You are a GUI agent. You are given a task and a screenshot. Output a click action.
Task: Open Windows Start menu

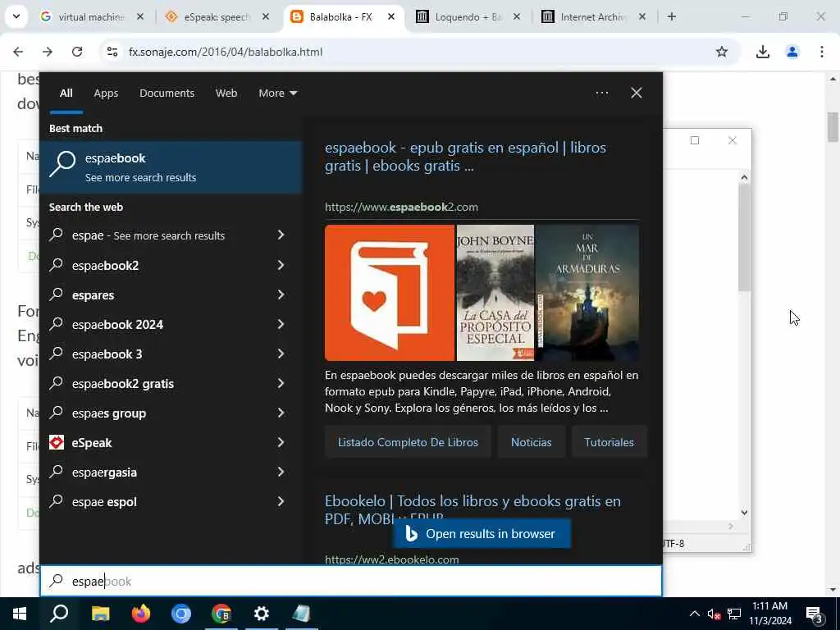click(x=20, y=614)
